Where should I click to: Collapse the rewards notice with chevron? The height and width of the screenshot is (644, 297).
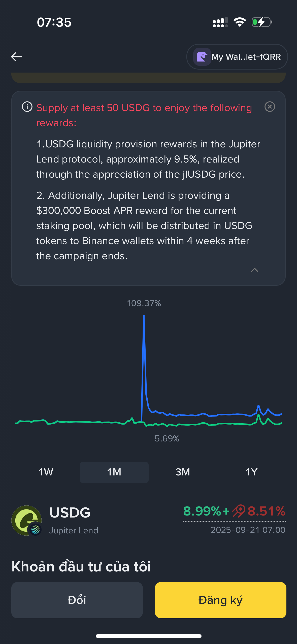coord(255,270)
